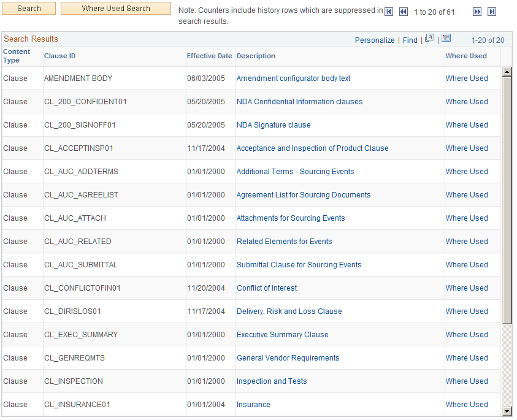Jump to the last page of results

tap(491, 11)
